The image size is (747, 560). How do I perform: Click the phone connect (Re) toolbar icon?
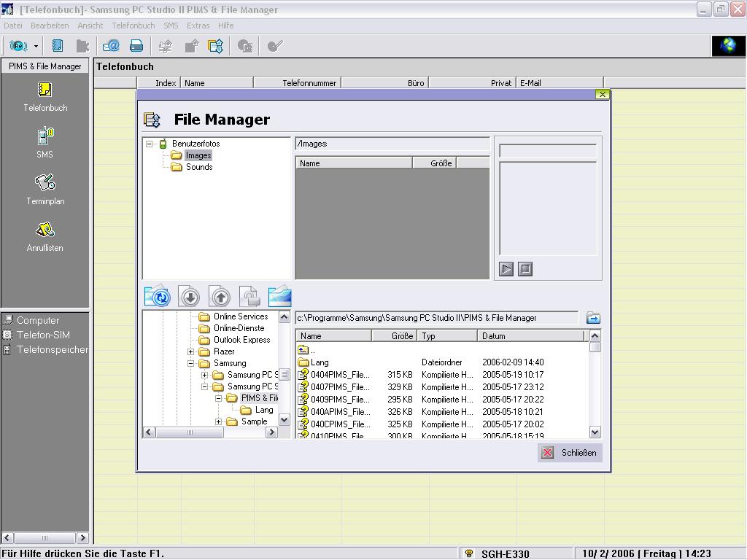tap(18, 46)
